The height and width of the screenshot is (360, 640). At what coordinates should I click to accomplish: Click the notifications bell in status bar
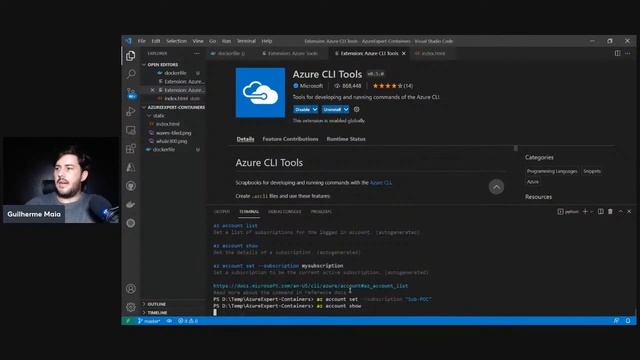(628, 321)
